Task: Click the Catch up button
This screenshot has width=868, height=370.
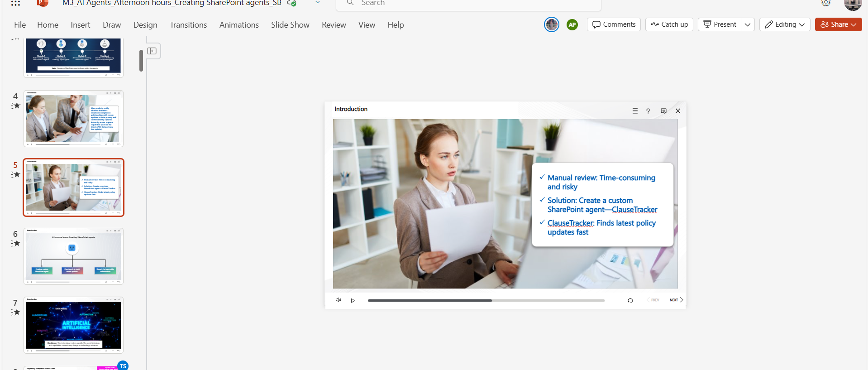Action: tap(669, 24)
